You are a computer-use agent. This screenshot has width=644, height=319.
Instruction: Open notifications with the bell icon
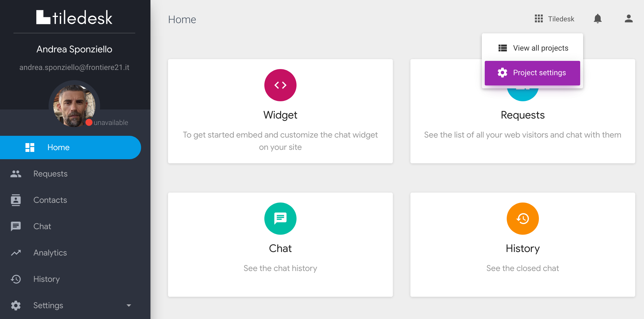point(598,19)
